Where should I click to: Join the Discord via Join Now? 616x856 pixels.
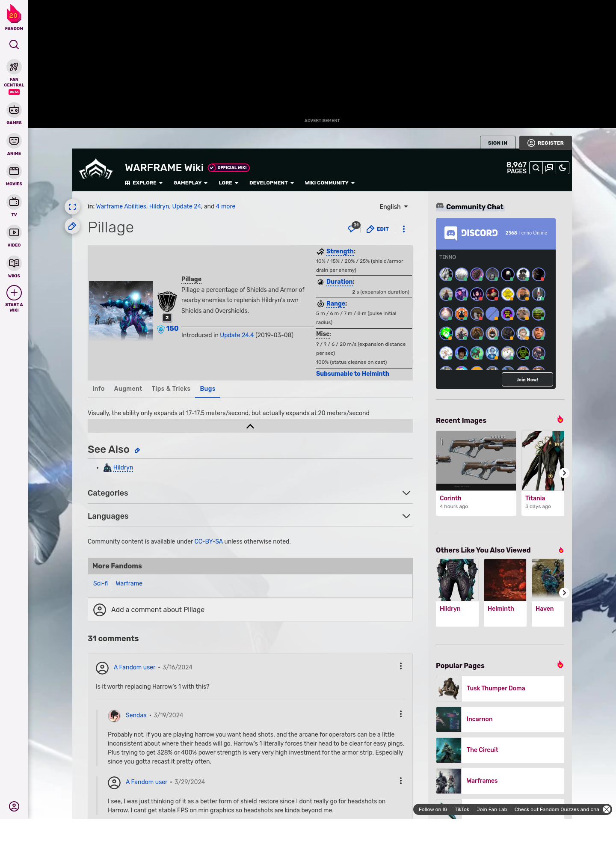[527, 380]
